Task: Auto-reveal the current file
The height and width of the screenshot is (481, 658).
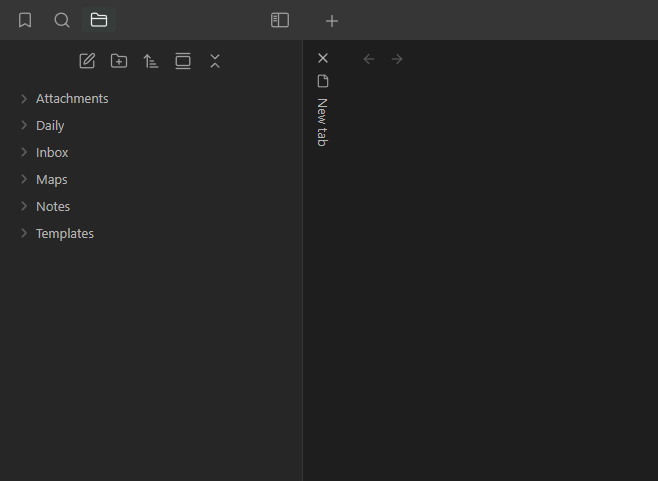Action: (183, 61)
